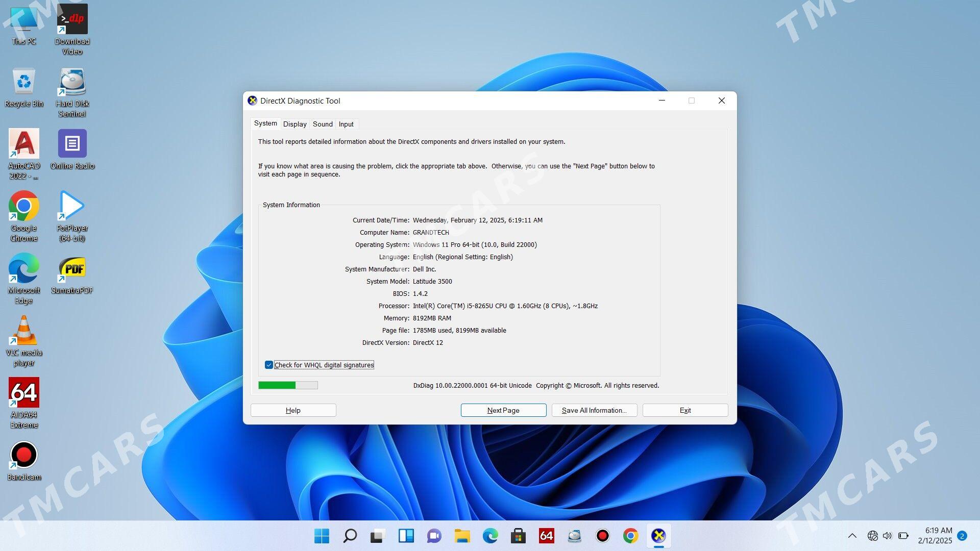980x551 pixels.
Task: Click the system tray network icon
Action: click(x=873, y=535)
